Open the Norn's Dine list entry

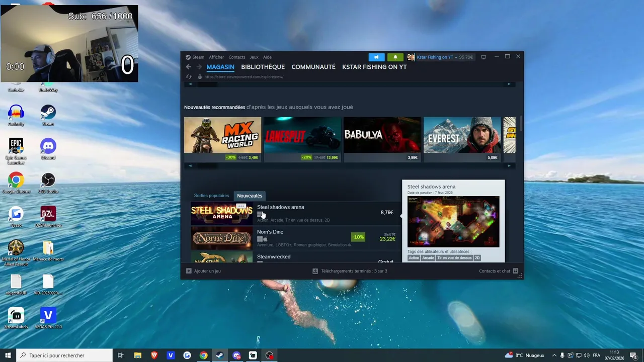295,238
